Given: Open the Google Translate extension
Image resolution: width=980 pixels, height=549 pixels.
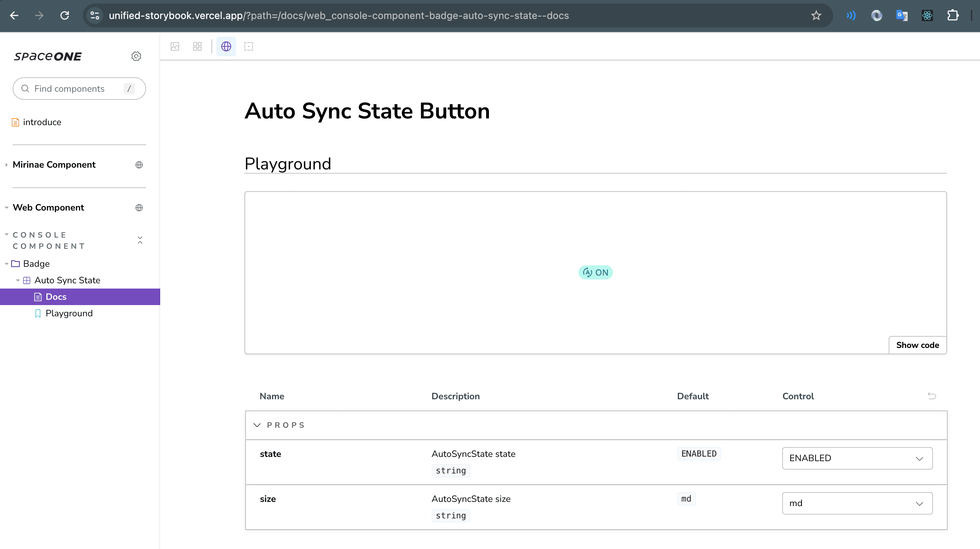Looking at the screenshot, I should (902, 15).
